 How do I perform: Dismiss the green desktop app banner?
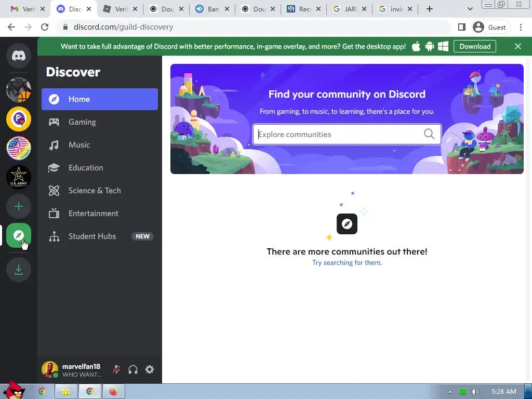518,46
